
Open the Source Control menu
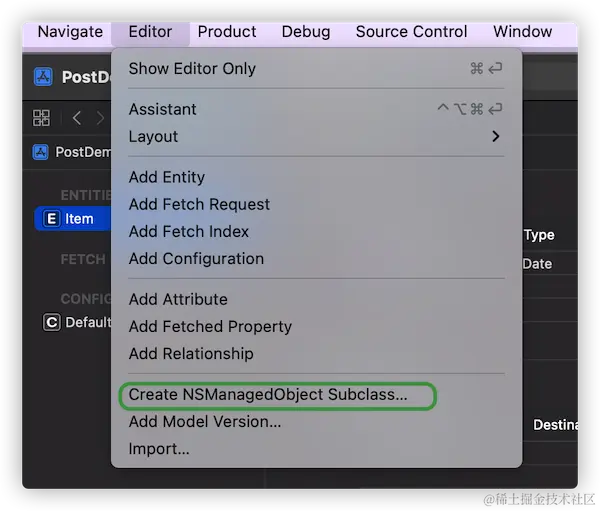(411, 32)
